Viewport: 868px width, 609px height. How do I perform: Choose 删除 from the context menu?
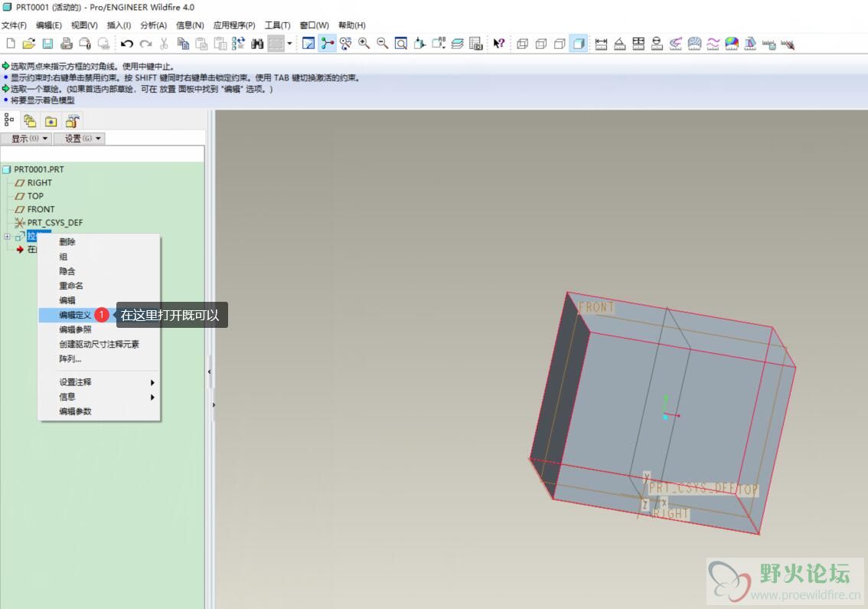[x=100, y=241]
